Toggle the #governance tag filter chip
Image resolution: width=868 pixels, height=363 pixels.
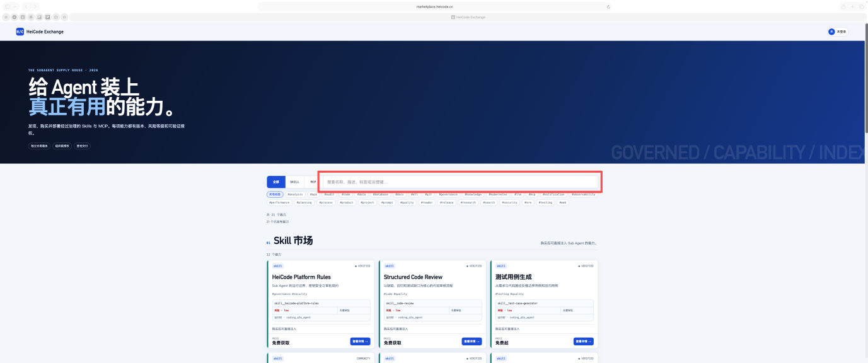448,194
